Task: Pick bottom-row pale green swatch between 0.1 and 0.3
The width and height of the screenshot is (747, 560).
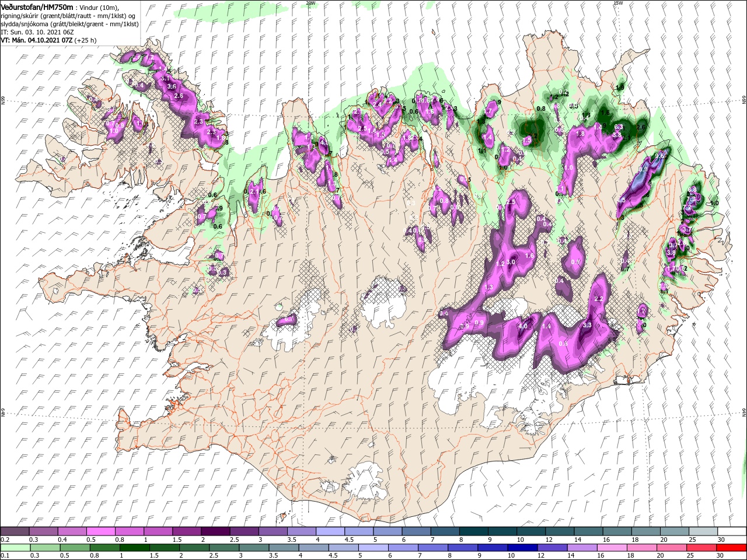Action: click(x=15, y=547)
